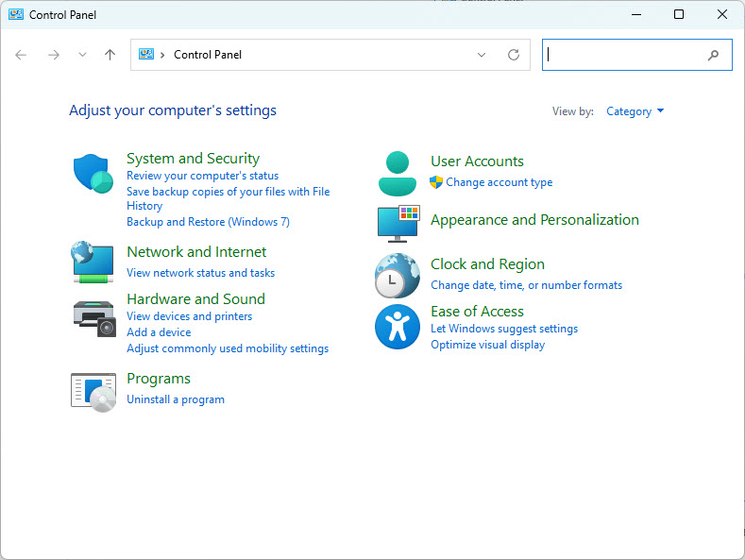Open the Clock and Region globe icon
The width and height of the screenshot is (745, 560).
pos(398,275)
